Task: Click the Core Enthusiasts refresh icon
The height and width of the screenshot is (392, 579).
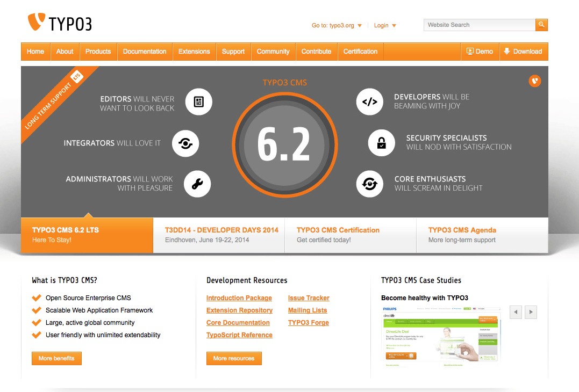Action: (370, 184)
